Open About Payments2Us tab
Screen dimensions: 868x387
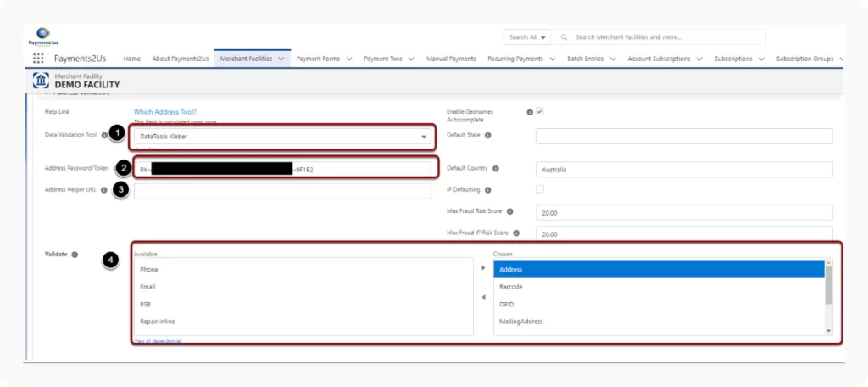click(x=181, y=59)
